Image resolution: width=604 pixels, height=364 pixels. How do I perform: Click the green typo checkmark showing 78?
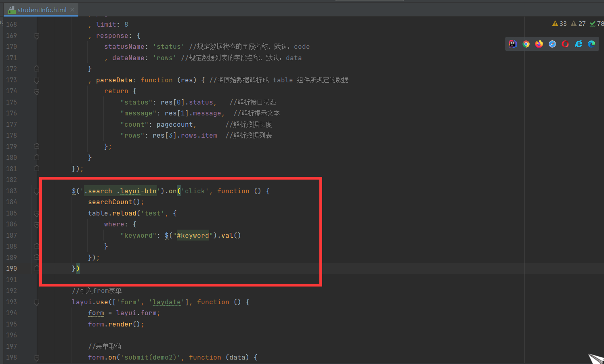click(597, 24)
